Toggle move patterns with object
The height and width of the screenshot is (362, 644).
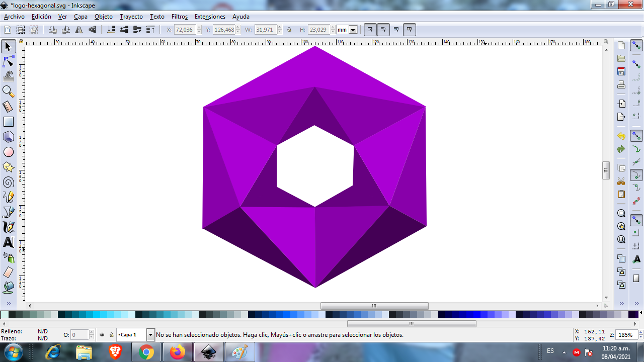tap(410, 30)
